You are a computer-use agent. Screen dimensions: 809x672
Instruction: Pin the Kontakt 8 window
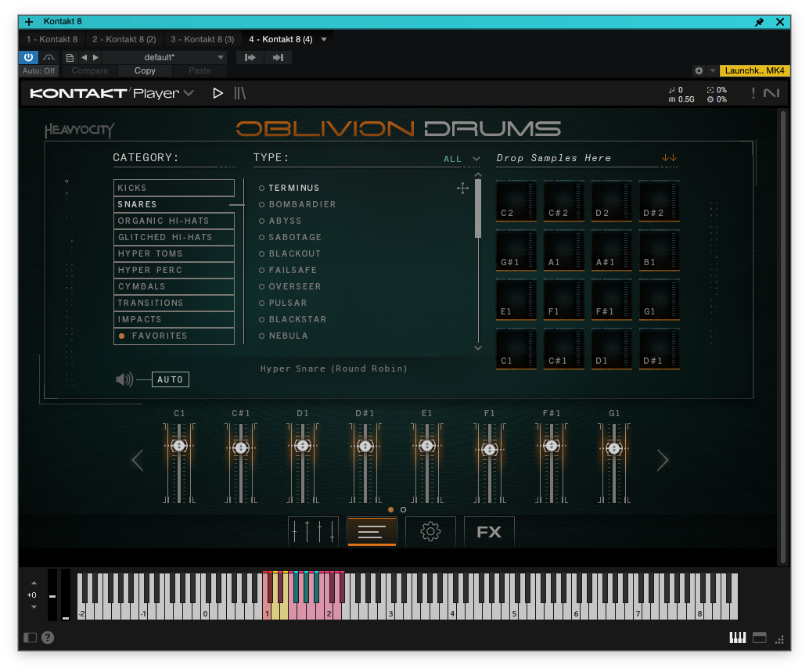[x=759, y=22]
